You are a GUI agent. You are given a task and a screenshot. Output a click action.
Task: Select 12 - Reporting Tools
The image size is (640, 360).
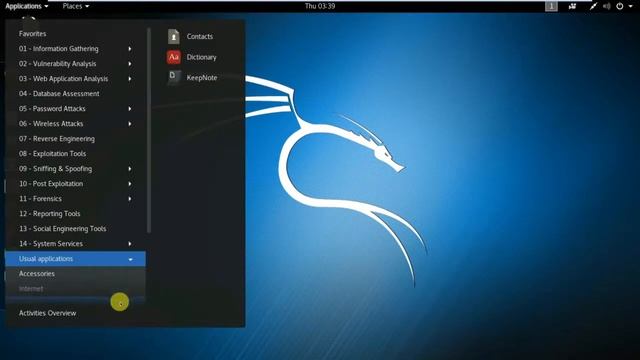[49, 214]
